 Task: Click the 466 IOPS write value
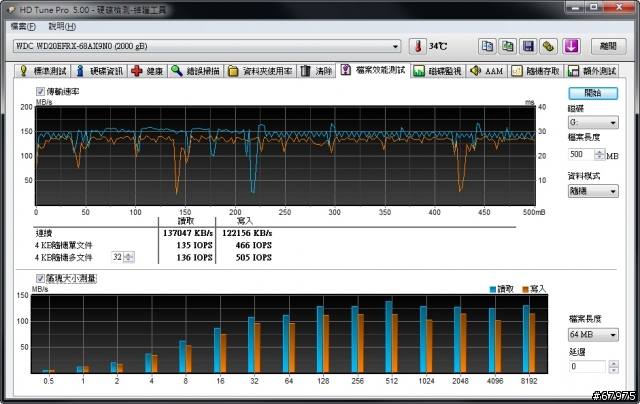click(253, 245)
